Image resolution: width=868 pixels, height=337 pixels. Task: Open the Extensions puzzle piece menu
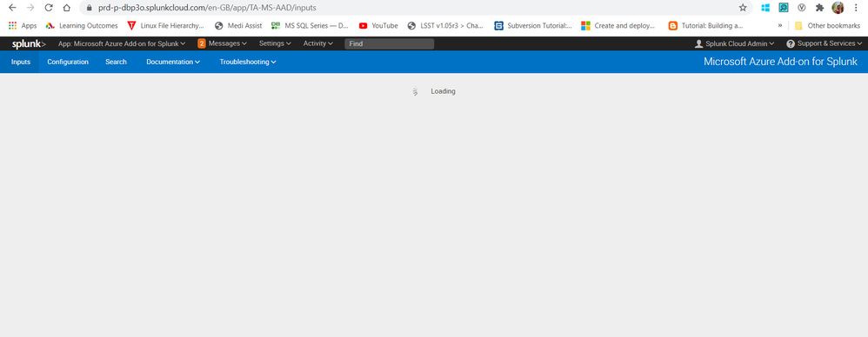pos(820,8)
